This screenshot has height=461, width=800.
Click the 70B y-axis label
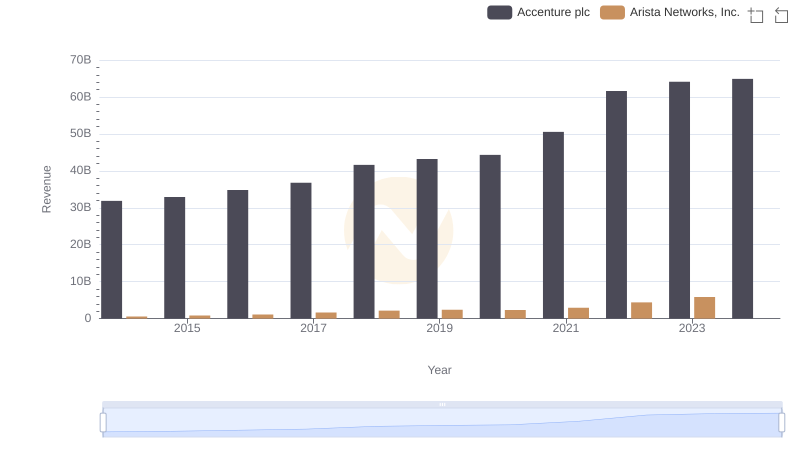tap(81, 60)
